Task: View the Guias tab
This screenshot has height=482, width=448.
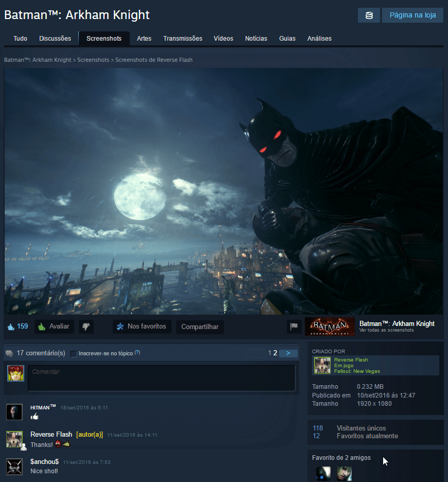Action: tap(287, 39)
